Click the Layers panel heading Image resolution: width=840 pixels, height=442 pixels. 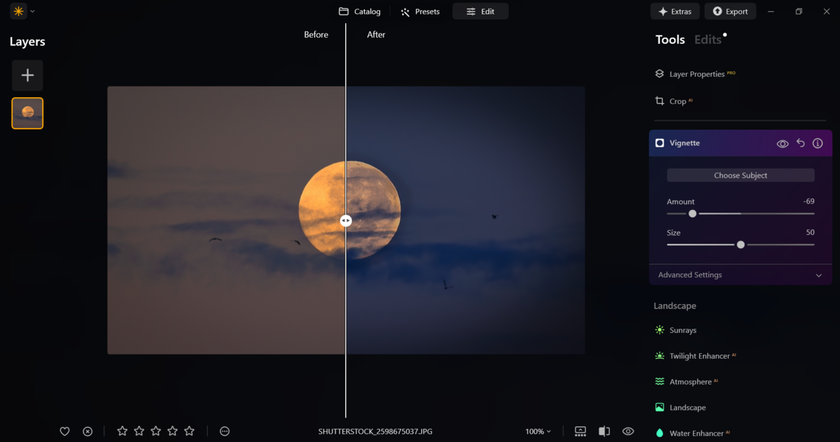[x=27, y=42]
